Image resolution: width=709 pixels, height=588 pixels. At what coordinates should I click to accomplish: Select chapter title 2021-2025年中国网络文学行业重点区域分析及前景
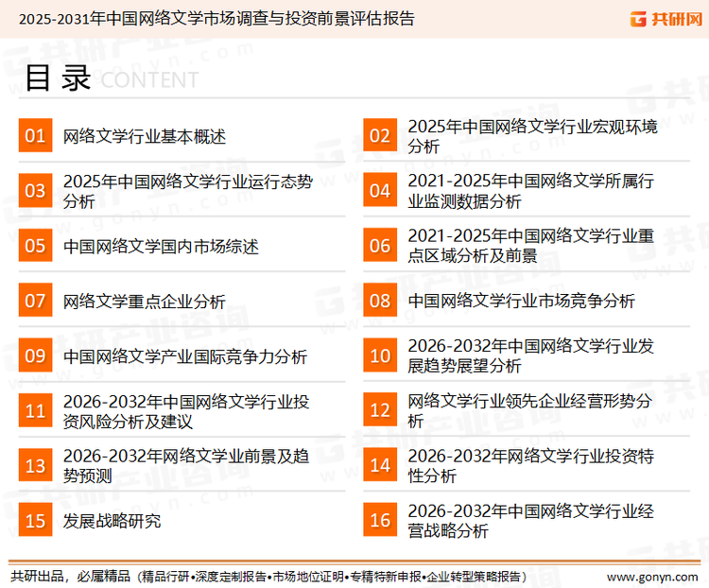pyautogui.click(x=531, y=246)
